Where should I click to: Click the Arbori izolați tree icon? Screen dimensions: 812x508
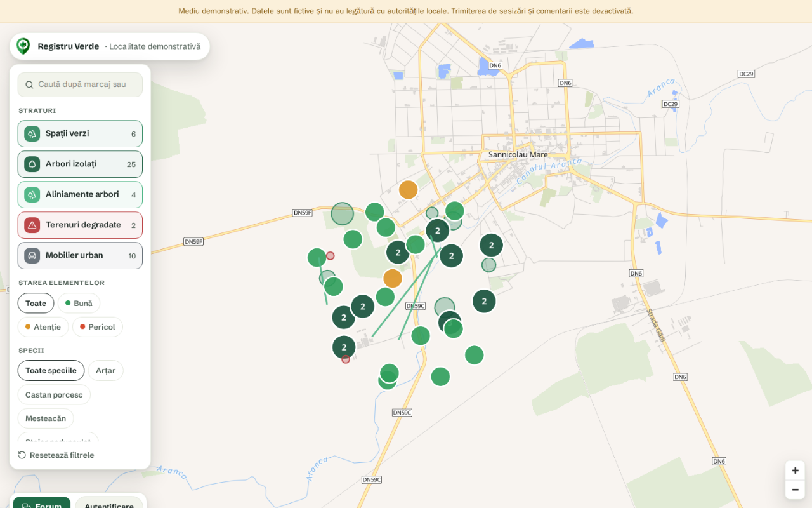(x=32, y=164)
